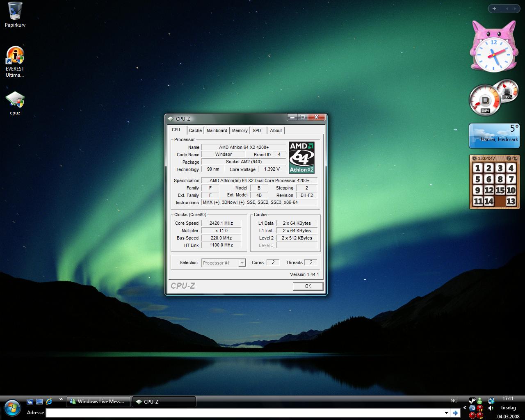Click the pink monster clock gadget
525x420 pixels.
click(493, 46)
